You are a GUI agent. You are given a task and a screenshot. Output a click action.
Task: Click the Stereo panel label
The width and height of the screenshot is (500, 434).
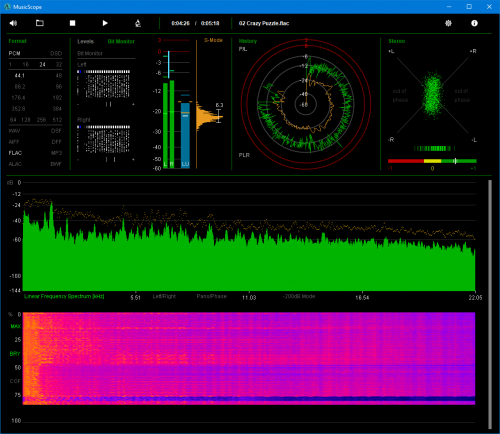click(397, 41)
